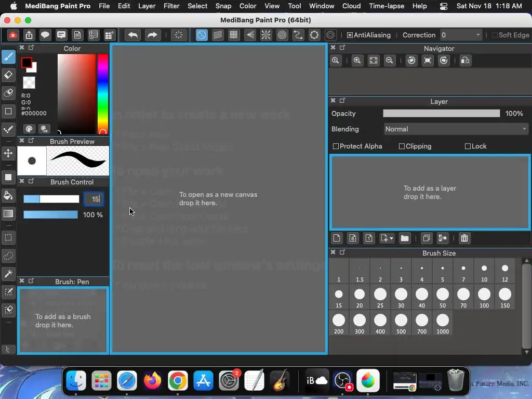Enable parallel lines snap
The image size is (532, 399).
(218, 35)
